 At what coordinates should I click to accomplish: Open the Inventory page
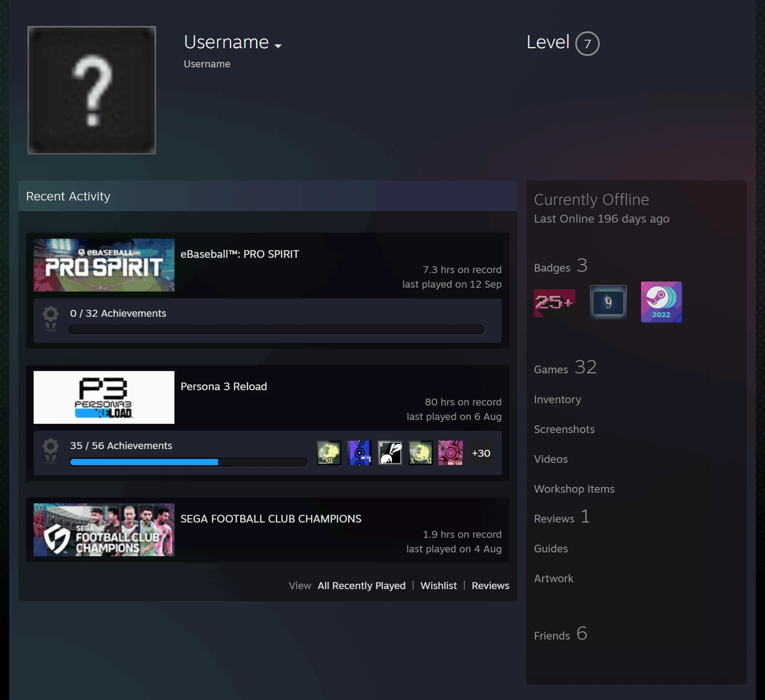pyautogui.click(x=557, y=399)
